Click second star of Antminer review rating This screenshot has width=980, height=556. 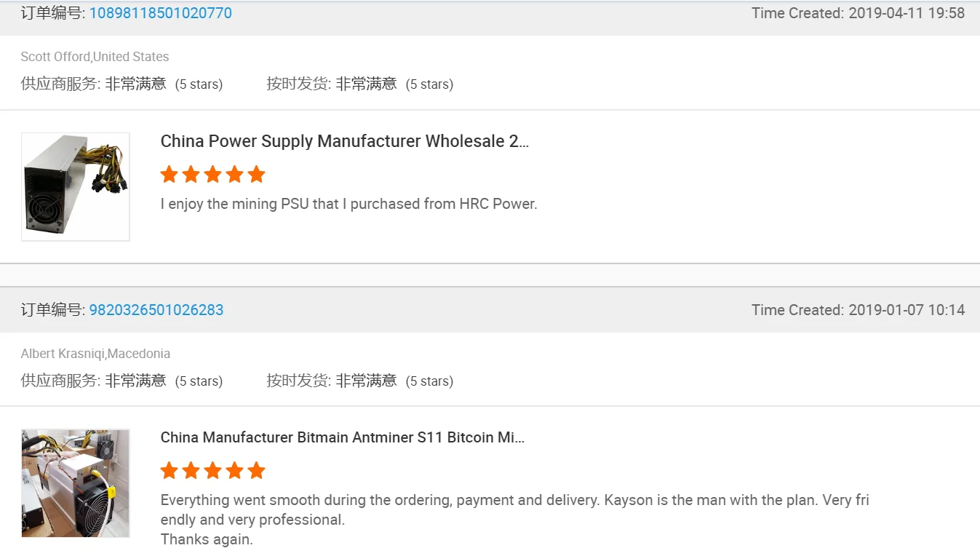(191, 470)
